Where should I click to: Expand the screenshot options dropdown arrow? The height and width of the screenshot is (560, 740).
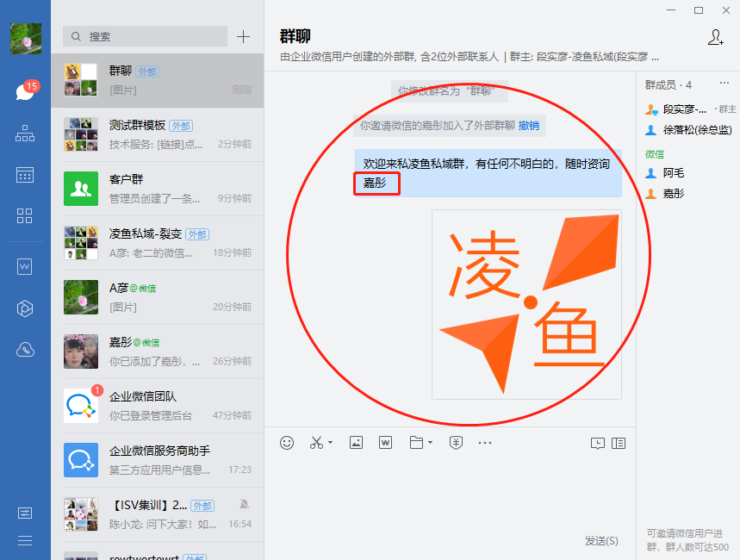(330, 444)
